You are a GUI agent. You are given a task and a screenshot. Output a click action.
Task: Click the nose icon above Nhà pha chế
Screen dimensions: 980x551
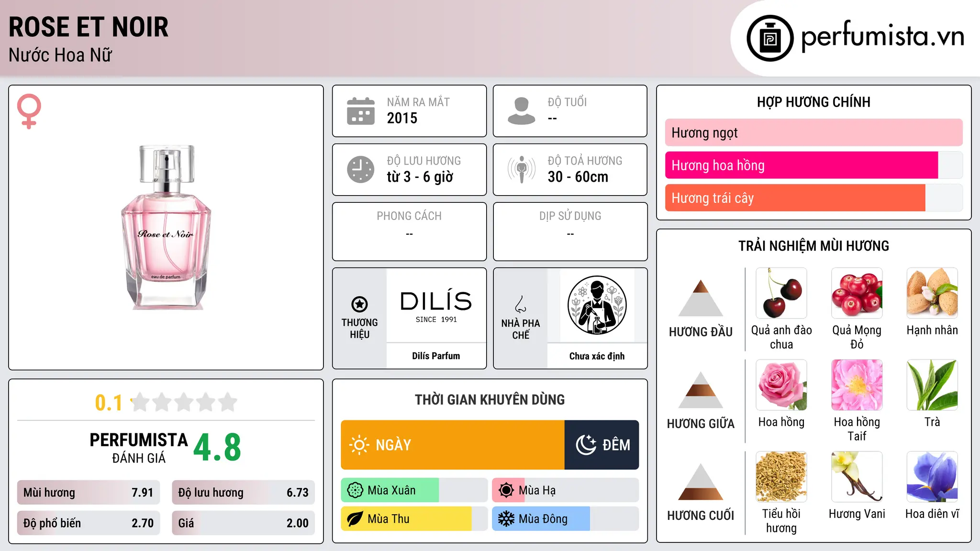pyautogui.click(x=521, y=304)
